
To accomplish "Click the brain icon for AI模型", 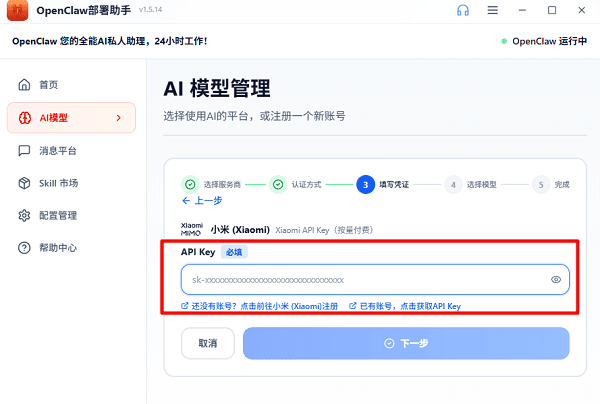I will [25, 118].
